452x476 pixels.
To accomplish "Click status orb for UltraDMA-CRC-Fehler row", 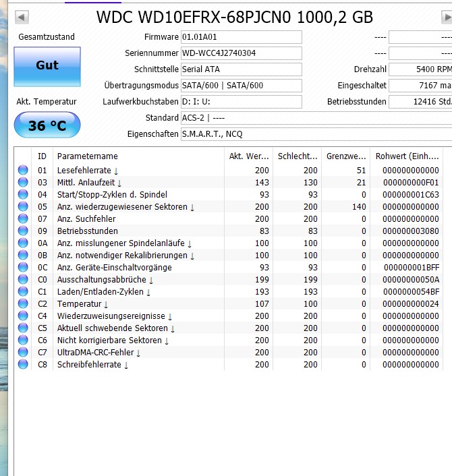I will [x=23, y=352].
